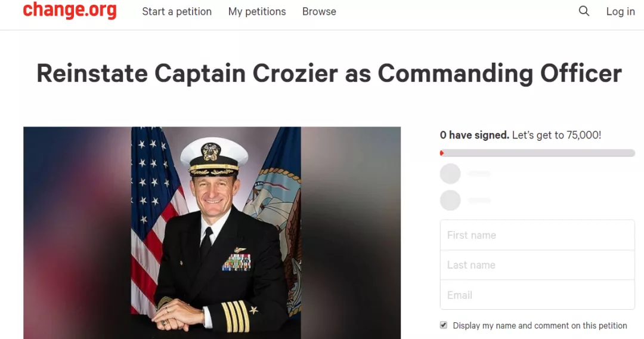The image size is (644, 339).
Task: Focus the Last name field
Action: [537, 265]
